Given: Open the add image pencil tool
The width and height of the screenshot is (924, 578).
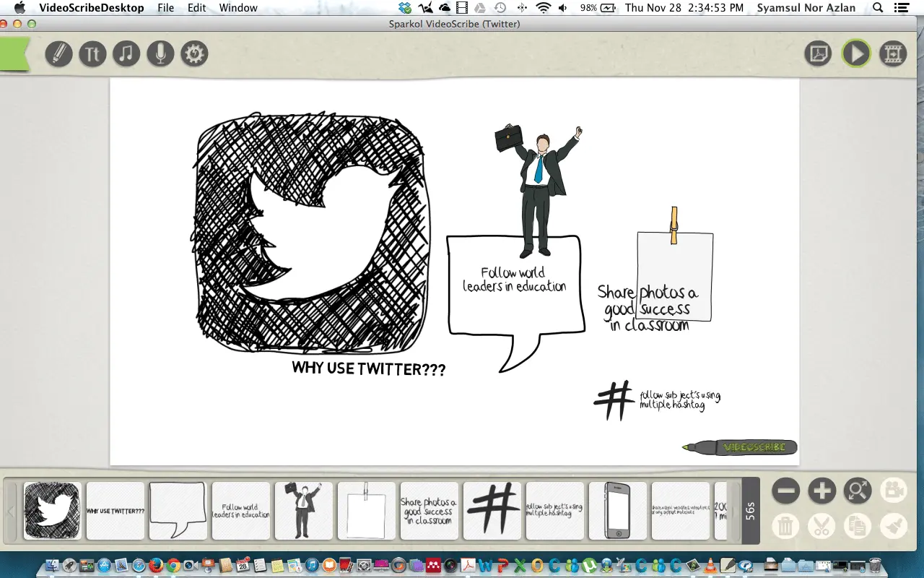Looking at the screenshot, I should pos(58,54).
